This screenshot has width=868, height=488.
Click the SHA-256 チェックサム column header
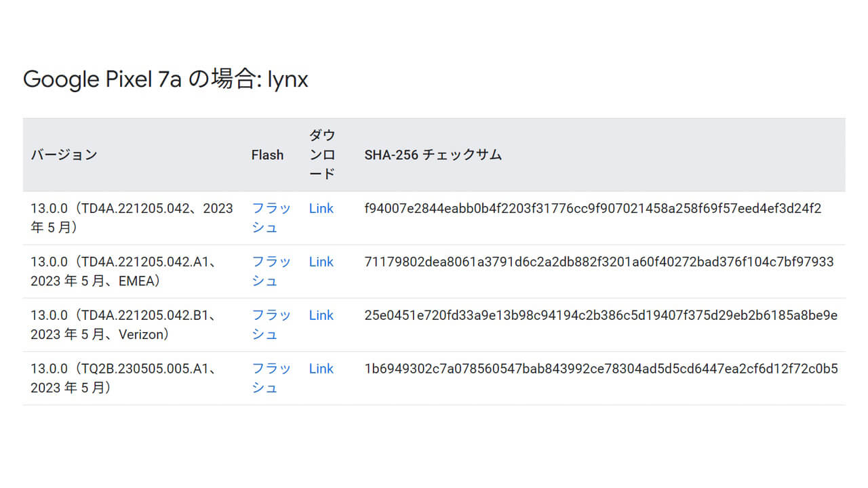pos(433,155)
